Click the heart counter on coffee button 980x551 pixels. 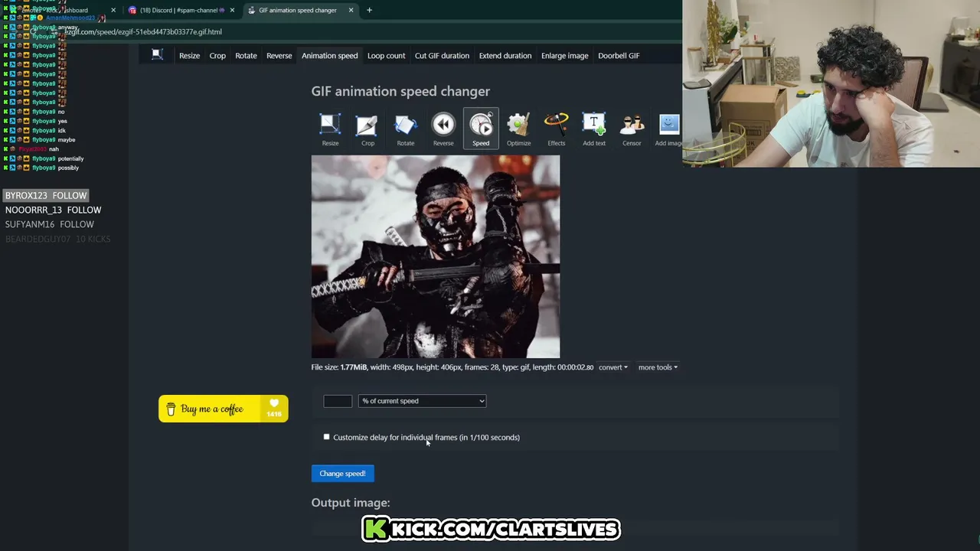274,409
